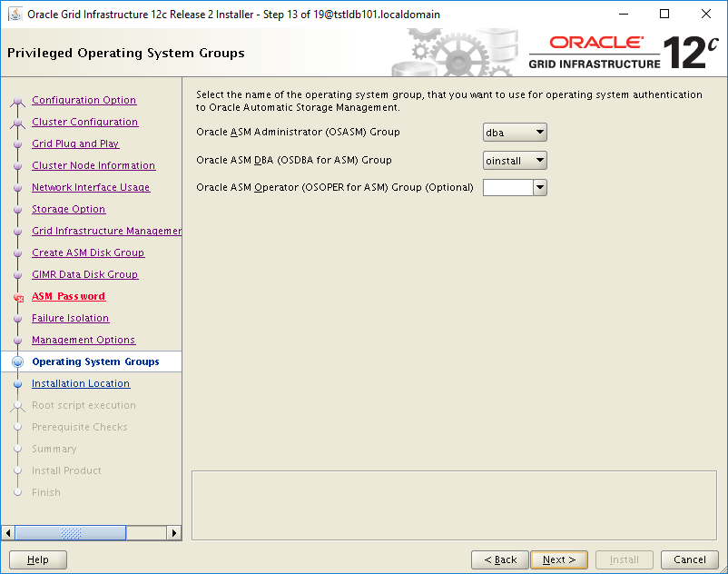This screenshot has width=728, height=574.
Task: Click the Installation Location step bullet
Action: tap(17, 384)
